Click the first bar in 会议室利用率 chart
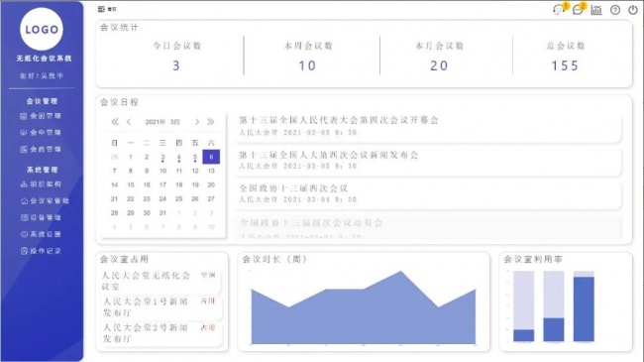The image size is (644, 362). pos(524,306)
